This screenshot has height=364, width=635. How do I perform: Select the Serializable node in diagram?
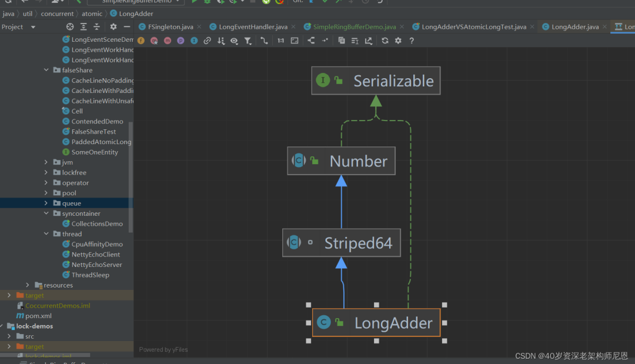376,81
